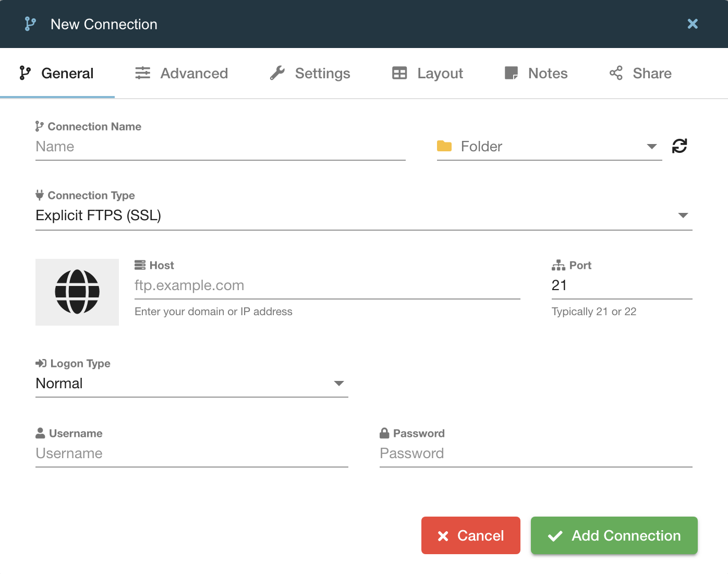This screenshot has height=574, width=728.
Task: Cancel the new connection
Action: (471, 535)
